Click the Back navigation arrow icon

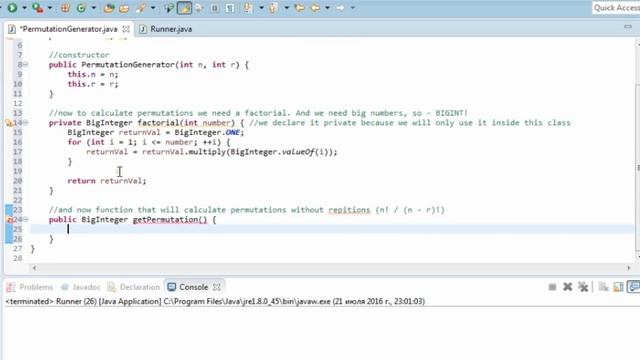pyautogui.click(x=316, y=8)
